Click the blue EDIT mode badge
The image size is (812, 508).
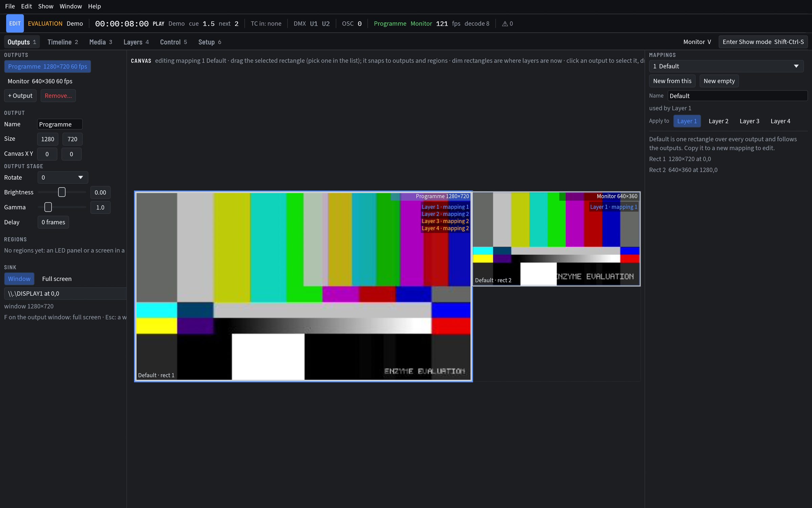[x=15, y=24]
